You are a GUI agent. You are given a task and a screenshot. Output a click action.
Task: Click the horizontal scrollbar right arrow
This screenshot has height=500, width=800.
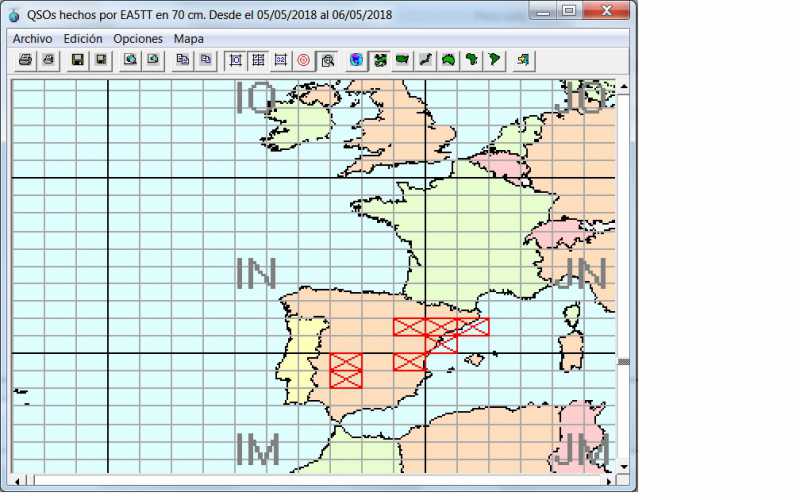pos(609,481)
